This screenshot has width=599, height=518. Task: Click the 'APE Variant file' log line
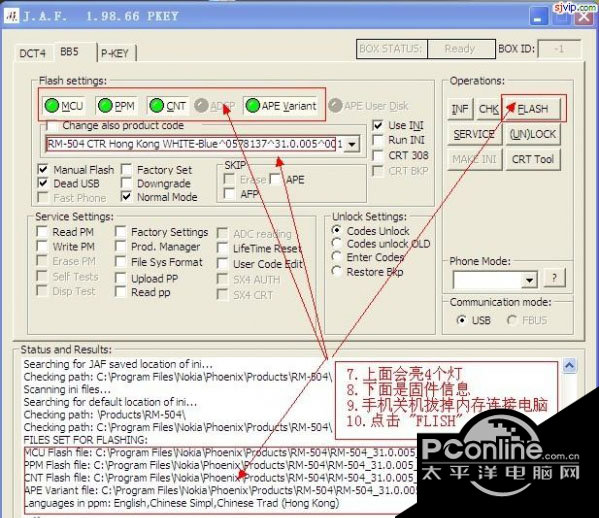coord(221,490)
